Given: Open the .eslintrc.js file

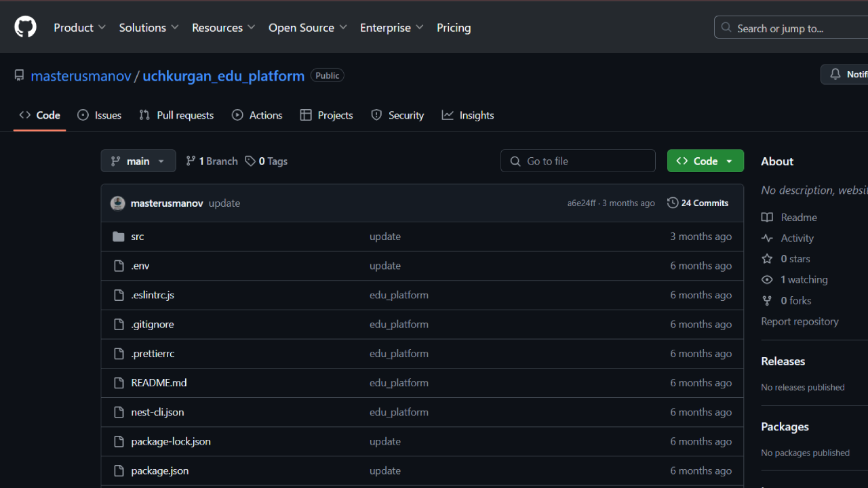Looking at the screenshot, I should (153, 295).
